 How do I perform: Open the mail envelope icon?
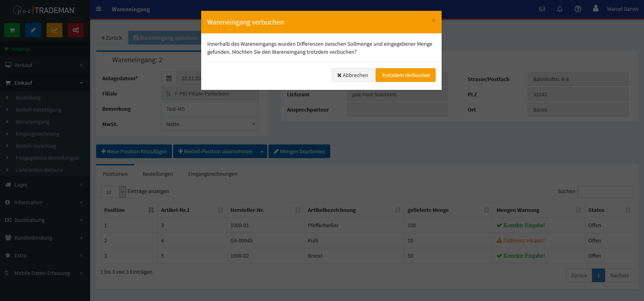(x=542, y=9)
